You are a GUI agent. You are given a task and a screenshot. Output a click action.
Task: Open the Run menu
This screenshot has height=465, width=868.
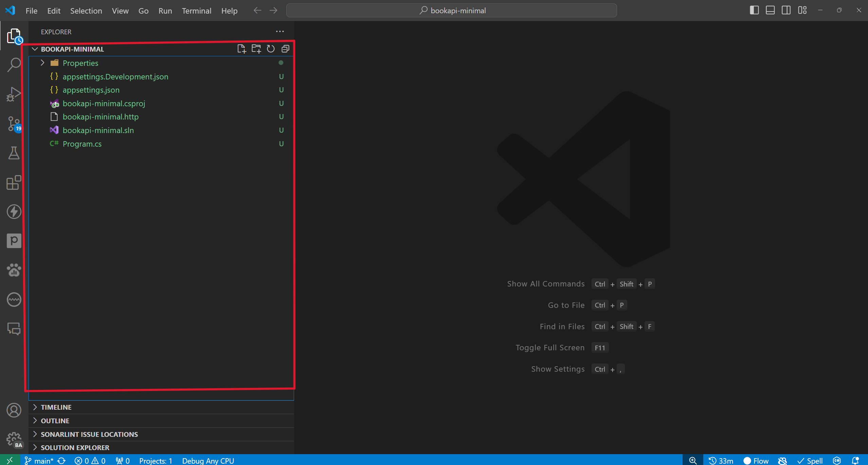[165, 11]
